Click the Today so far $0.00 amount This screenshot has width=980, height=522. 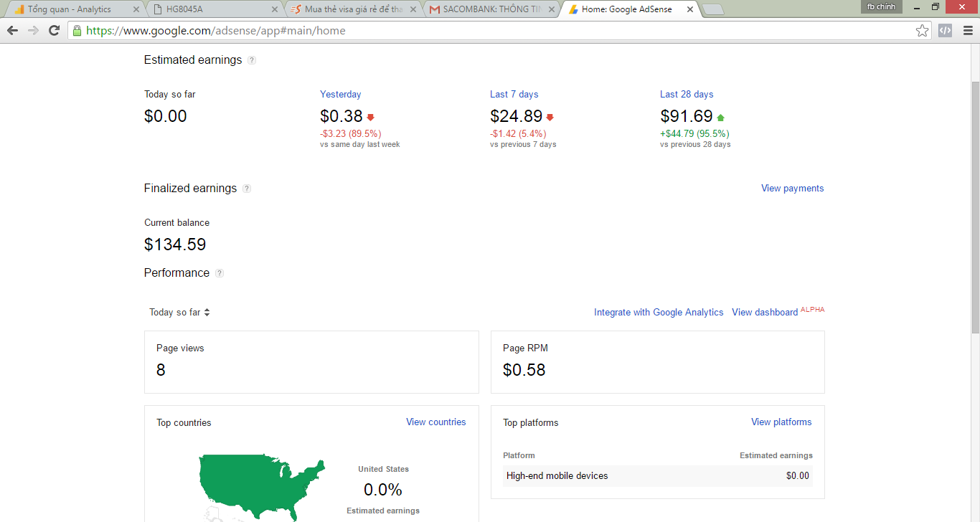165,116
